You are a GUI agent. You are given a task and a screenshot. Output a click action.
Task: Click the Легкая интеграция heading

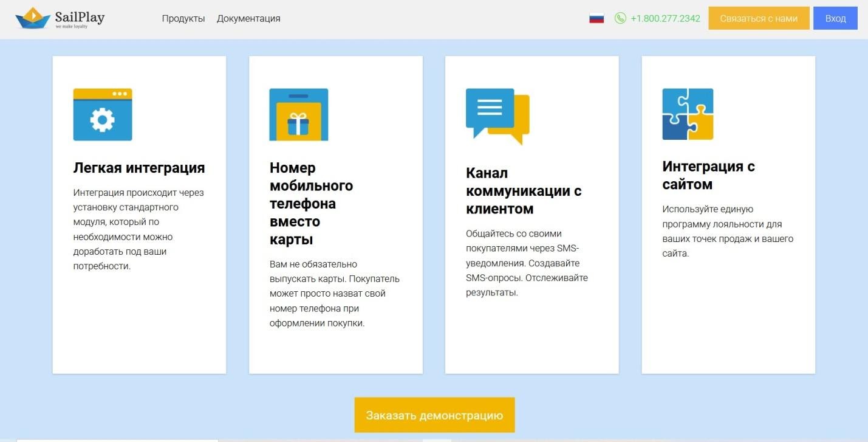click(x=139, y=168)
